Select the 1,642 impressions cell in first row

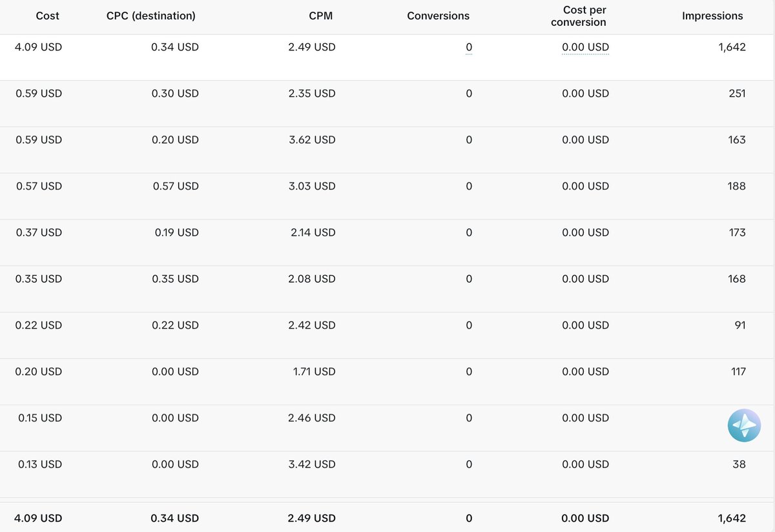point(732,47)
